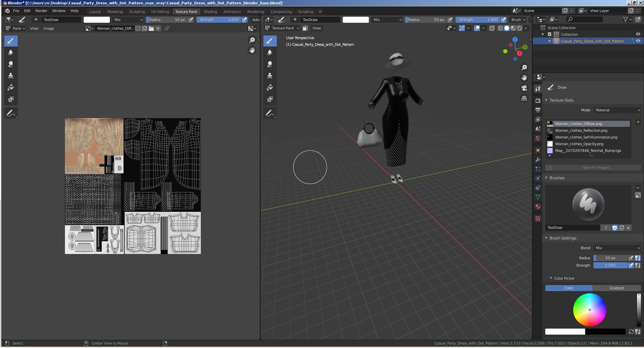Switch perspective/orthographic view grid icon
This screenshot has width=644, height=348.
pos(524,98)
